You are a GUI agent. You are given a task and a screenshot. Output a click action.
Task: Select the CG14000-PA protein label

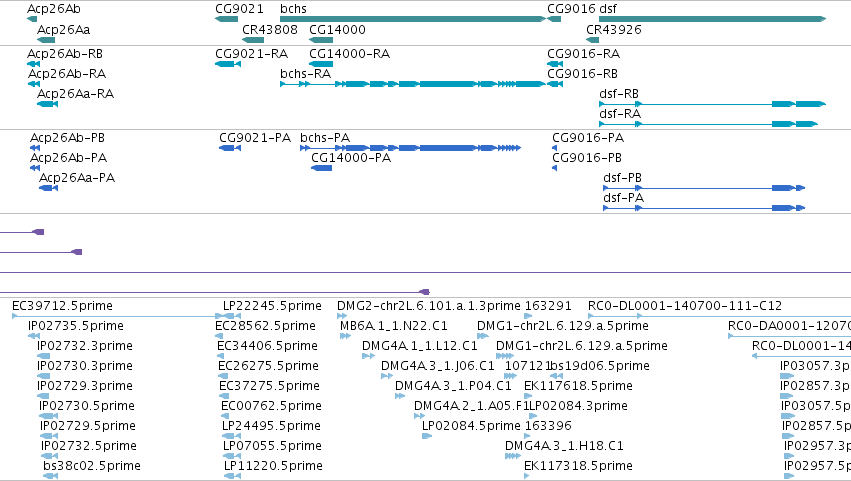point(351,158)
